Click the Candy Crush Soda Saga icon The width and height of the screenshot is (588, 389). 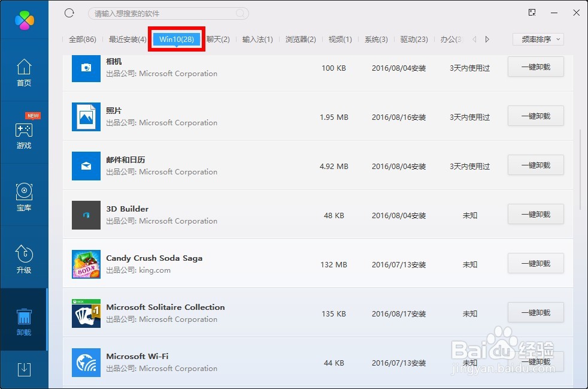point(86,264)
